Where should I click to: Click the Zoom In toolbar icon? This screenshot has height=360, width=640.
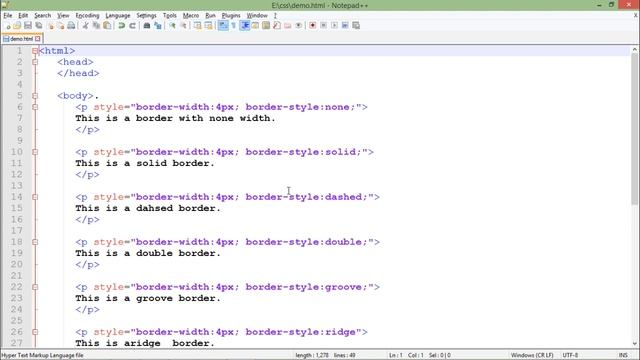pyautogui.click(x=172, y=25)
